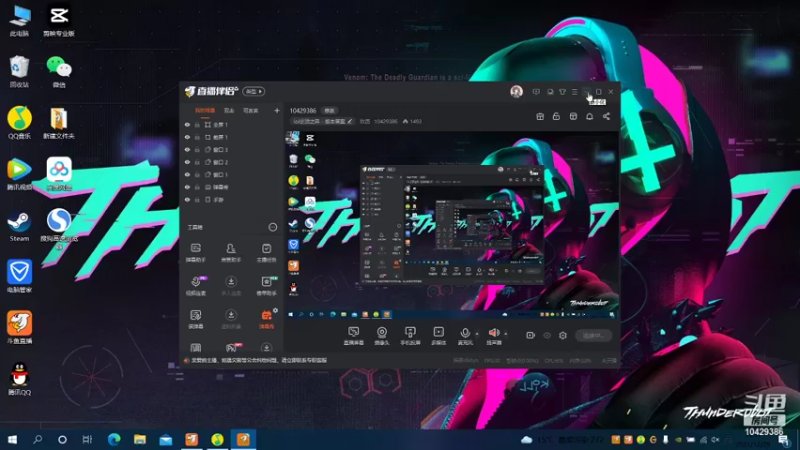
Task: Mute the orange 扬声器 speaker
Action: click(x=493, y=336)
